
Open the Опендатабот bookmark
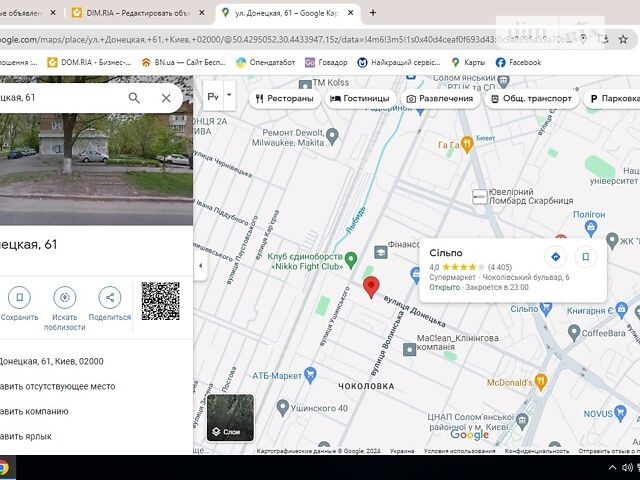click(266, 62)
